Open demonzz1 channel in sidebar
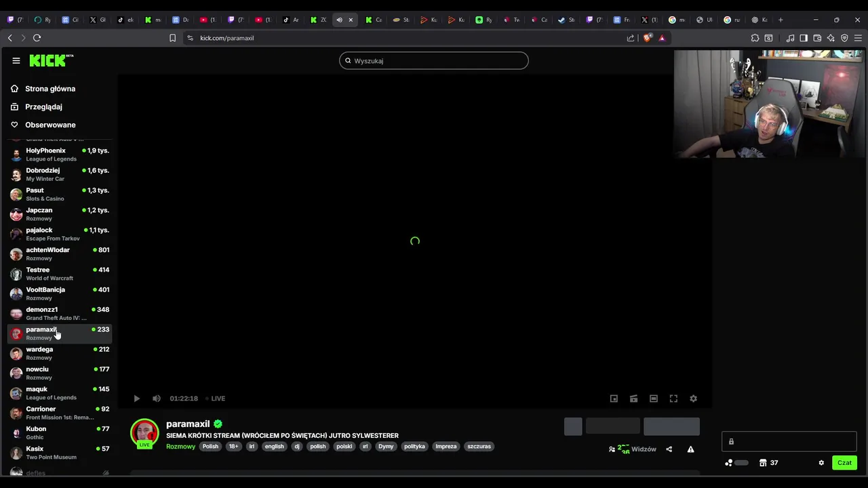The height and width of the screenshot is (488, 868). coord(60,313)
